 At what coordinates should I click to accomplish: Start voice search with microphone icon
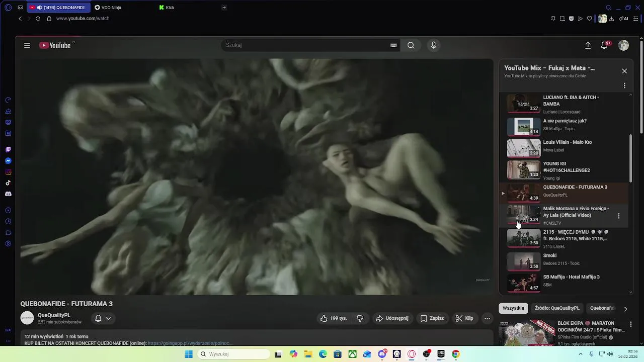pos(434,45)
